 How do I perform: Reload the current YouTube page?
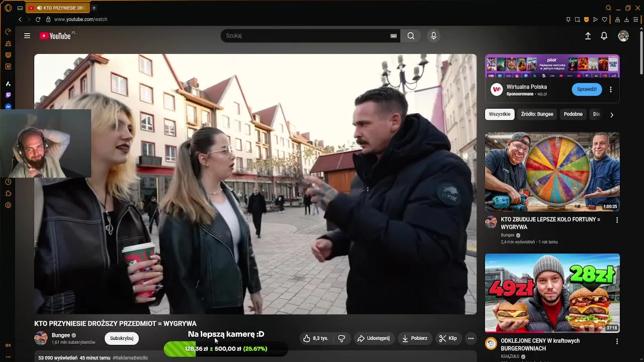click(38, 19)
